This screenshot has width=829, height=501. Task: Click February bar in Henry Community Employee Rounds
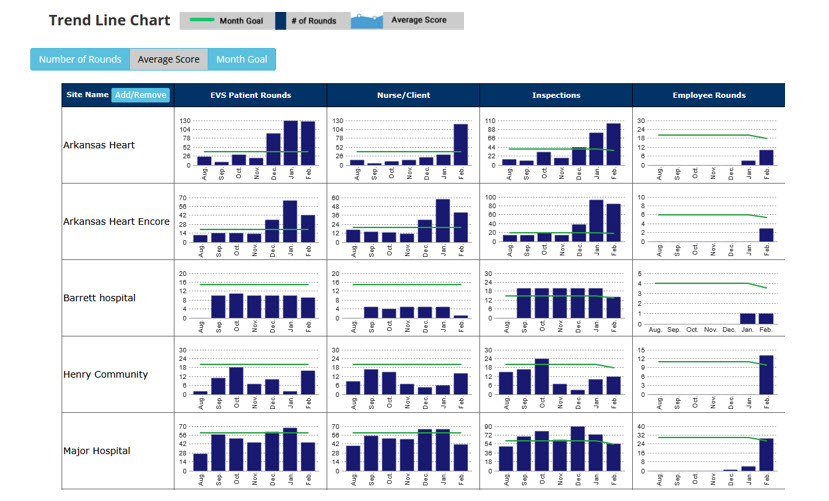click(x=766, y=374)
